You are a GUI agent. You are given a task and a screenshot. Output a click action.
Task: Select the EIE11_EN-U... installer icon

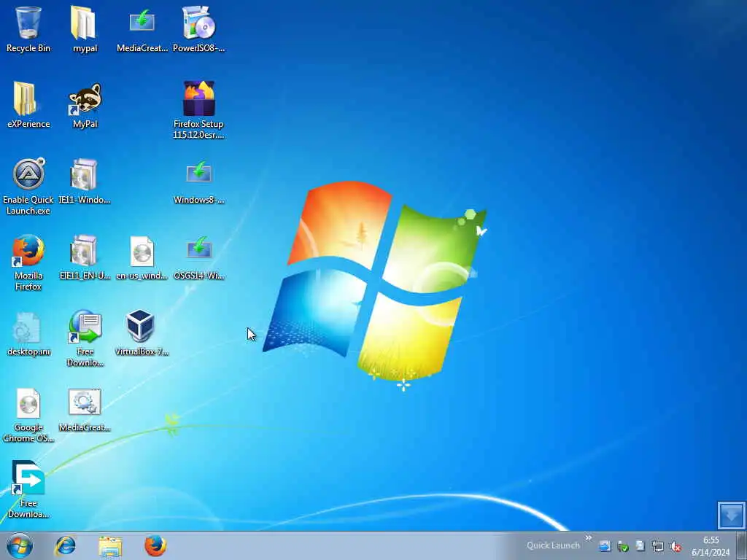85,256
